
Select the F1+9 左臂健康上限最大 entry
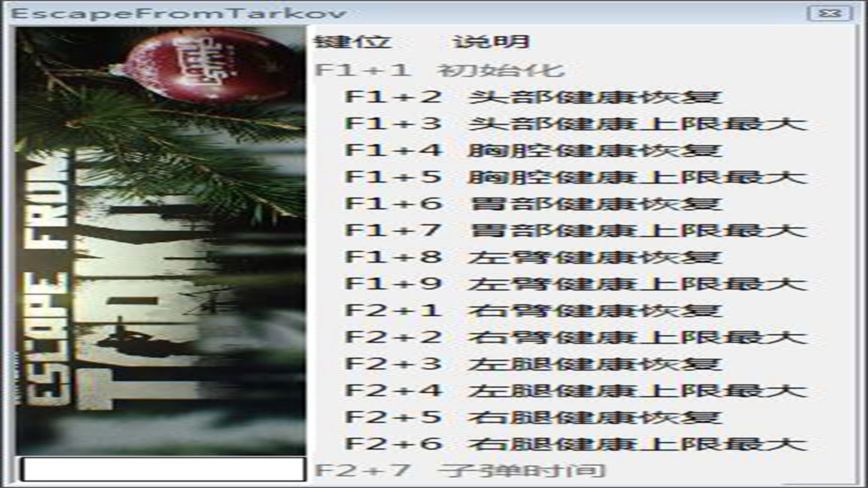tap(576, 284)
